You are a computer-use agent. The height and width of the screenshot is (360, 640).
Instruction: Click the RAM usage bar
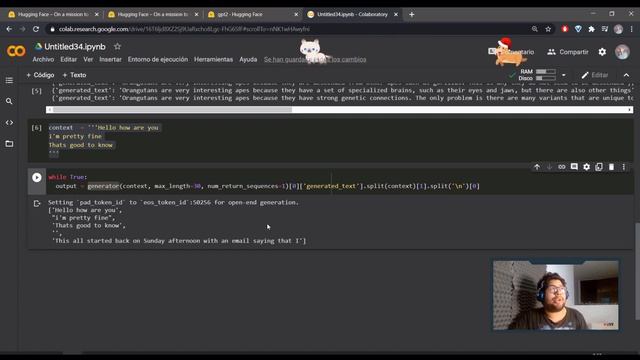point(546,71)
